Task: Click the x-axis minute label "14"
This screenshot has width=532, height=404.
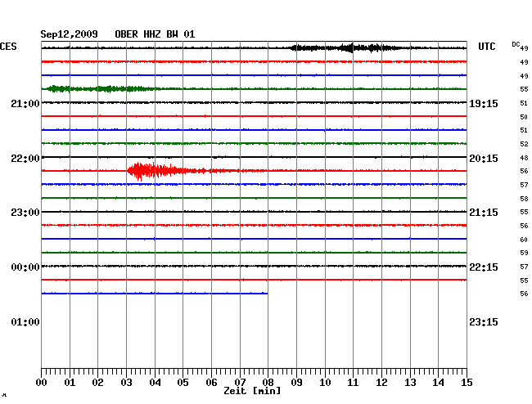Action: 438,383
